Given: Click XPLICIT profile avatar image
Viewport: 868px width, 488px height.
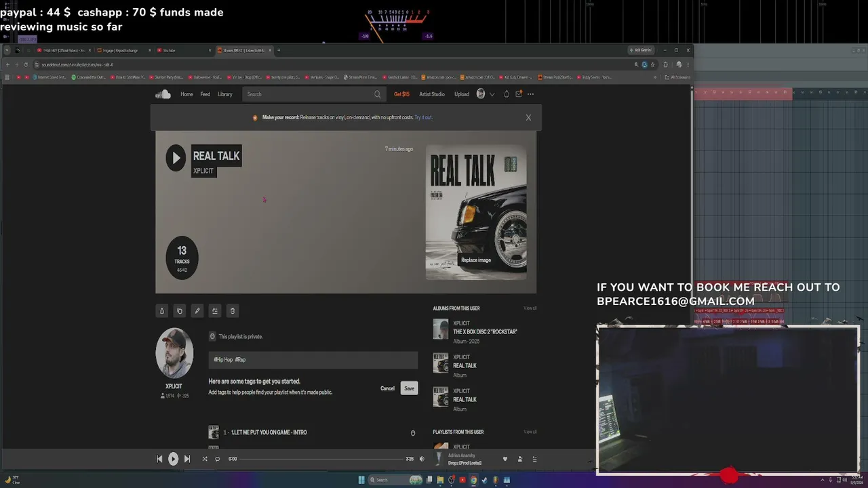Looking at the screenshot, I should [174, 353].
